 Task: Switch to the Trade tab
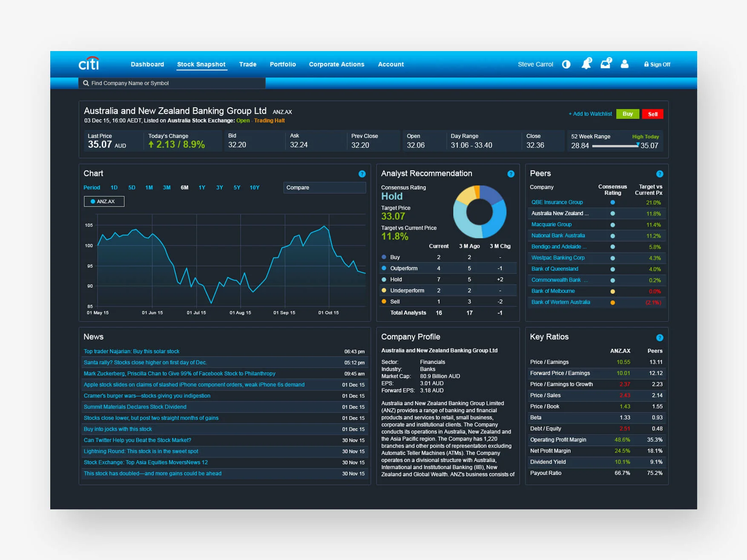click(247, 64)
